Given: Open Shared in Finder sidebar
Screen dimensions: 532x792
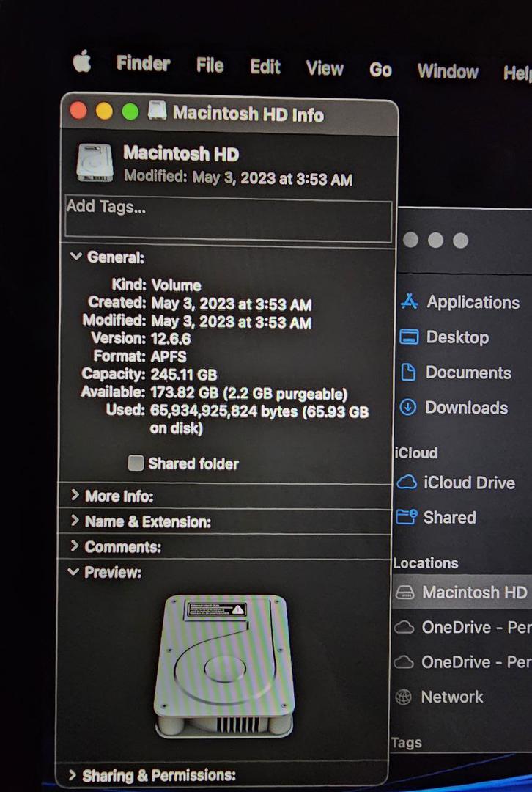Looking at the screenshot, I should pos(449,517).
